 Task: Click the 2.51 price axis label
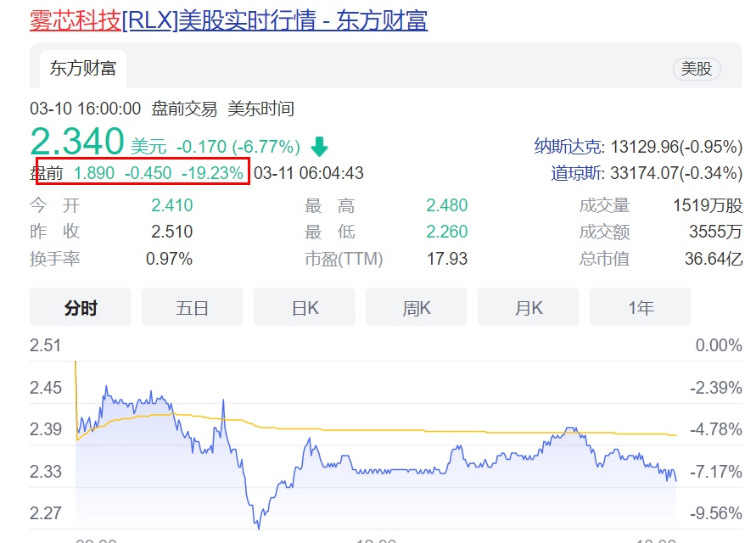45,345
